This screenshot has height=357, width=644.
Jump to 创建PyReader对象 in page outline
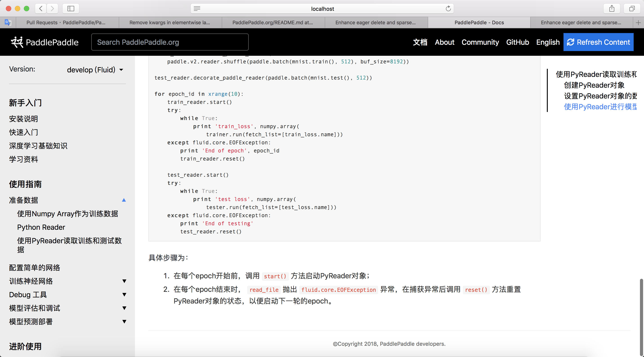(x=594, y=85)
